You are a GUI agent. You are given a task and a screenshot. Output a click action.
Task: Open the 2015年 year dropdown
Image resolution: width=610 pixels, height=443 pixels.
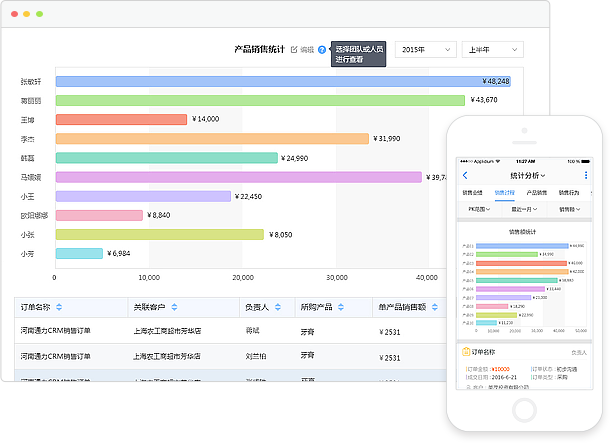425,49
